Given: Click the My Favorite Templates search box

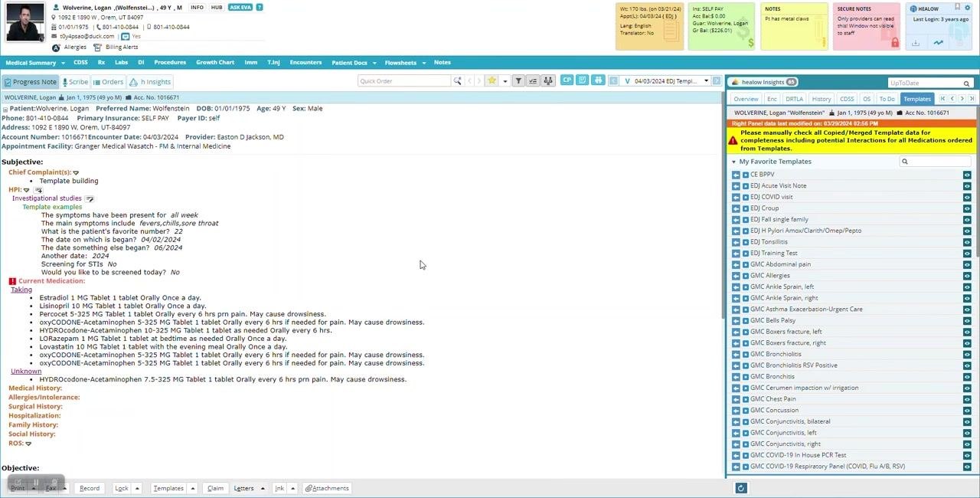Looking at the screenshot, I should click(935, 162).
